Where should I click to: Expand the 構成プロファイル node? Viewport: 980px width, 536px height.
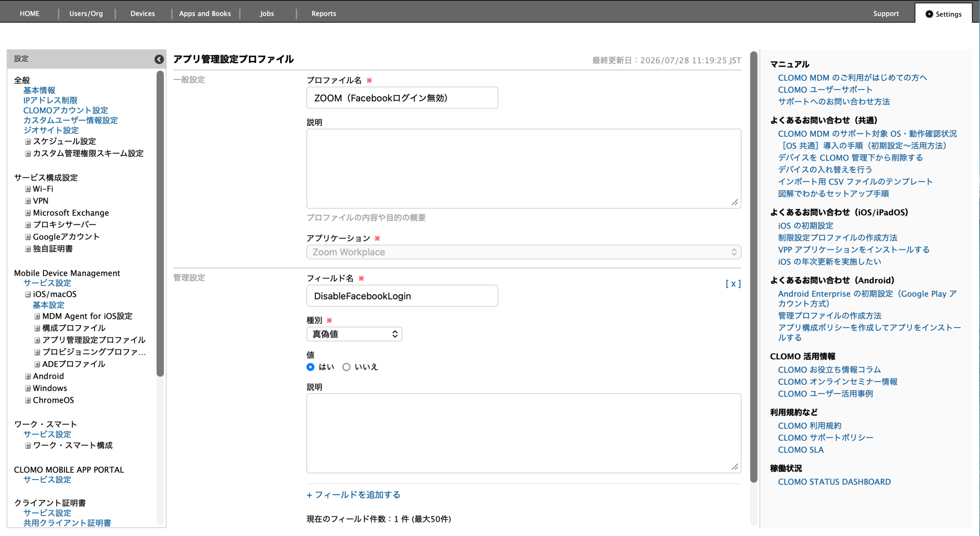point(37,328)
